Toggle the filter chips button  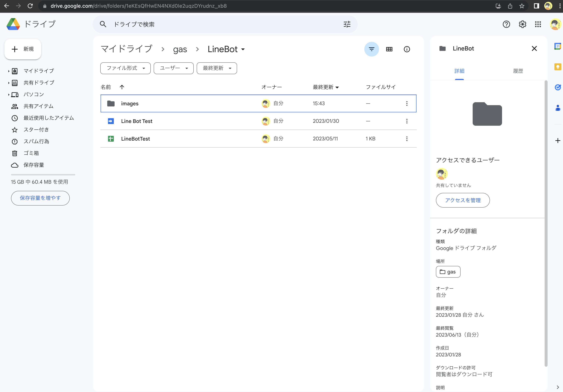(371, 49)
